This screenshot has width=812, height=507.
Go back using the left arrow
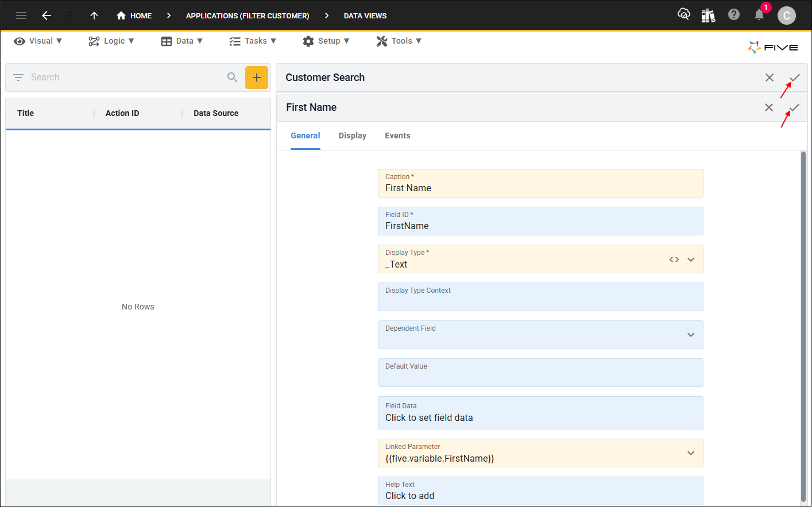(x=47, y=16)
